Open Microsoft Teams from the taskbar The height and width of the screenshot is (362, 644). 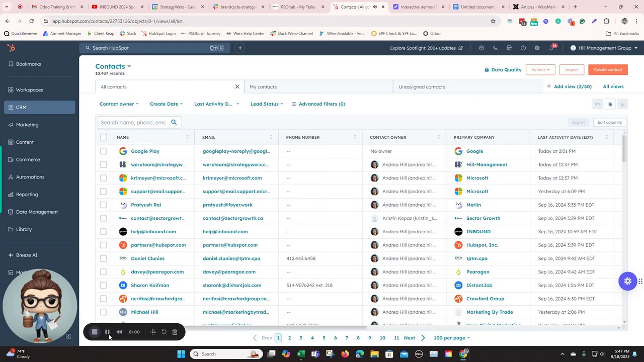315,354
